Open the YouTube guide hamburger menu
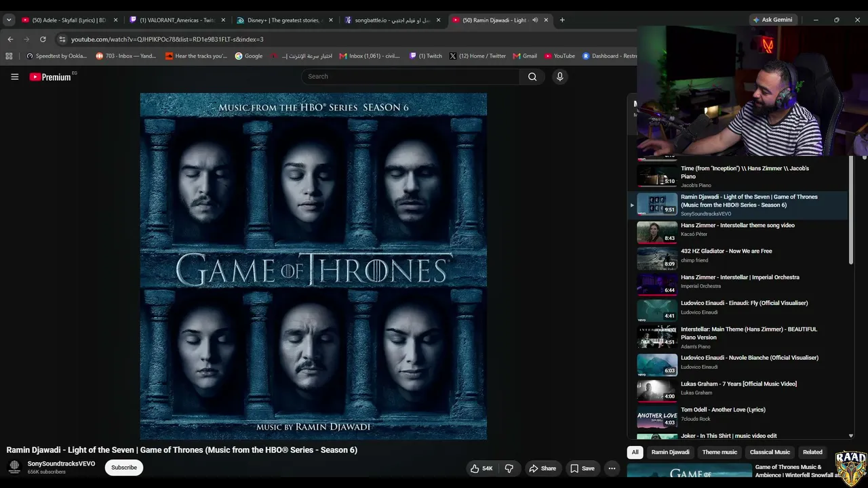Screen dimensions: 868x488 pos(14,77)
